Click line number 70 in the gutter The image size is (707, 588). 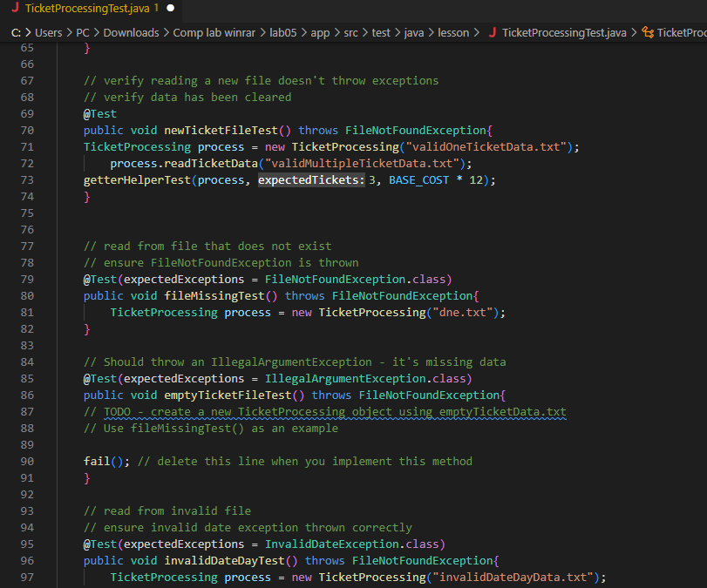pos(27,130)
